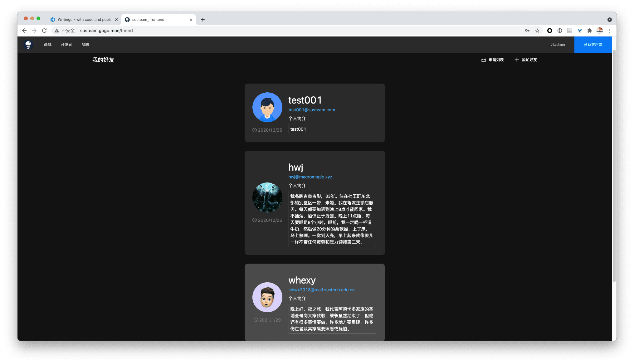634x364 pixels.
Task: Open the Chrome three-dot menu
Action: [610, 31]
